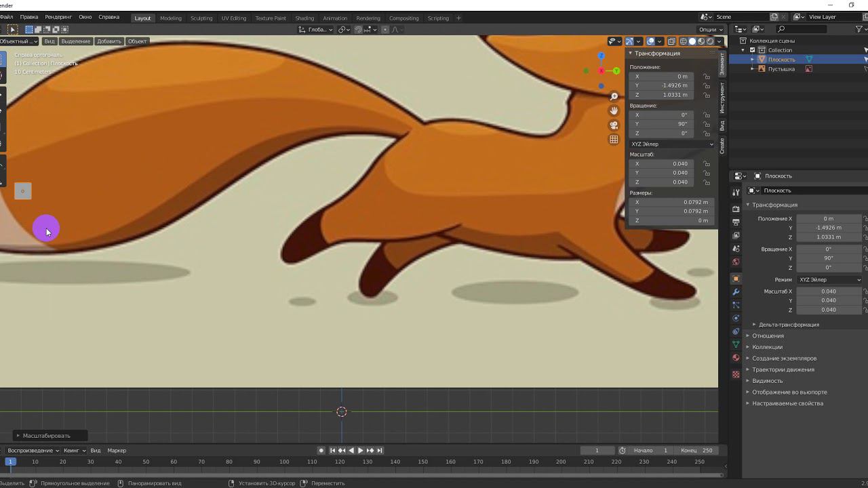Lock the Position X value
Viewport: 868px width, 488px height.
[707, 77]
